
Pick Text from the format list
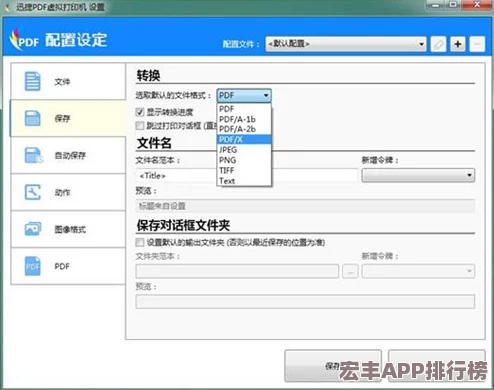point(244,181)
